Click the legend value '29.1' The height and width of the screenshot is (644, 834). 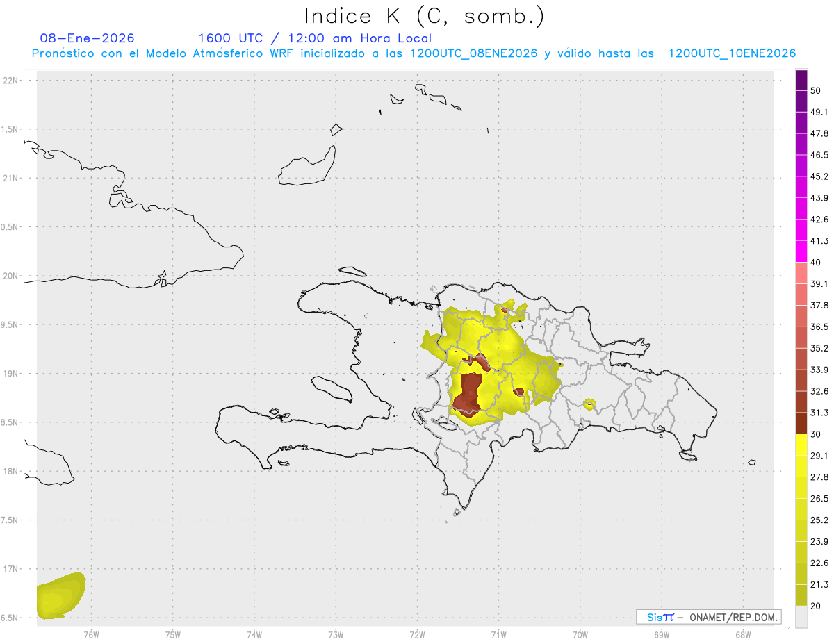point(819,456)
